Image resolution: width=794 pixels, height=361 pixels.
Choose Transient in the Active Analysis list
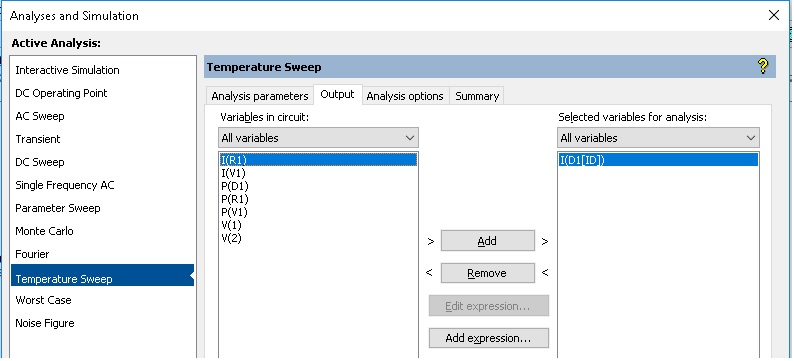coord(38,139)
